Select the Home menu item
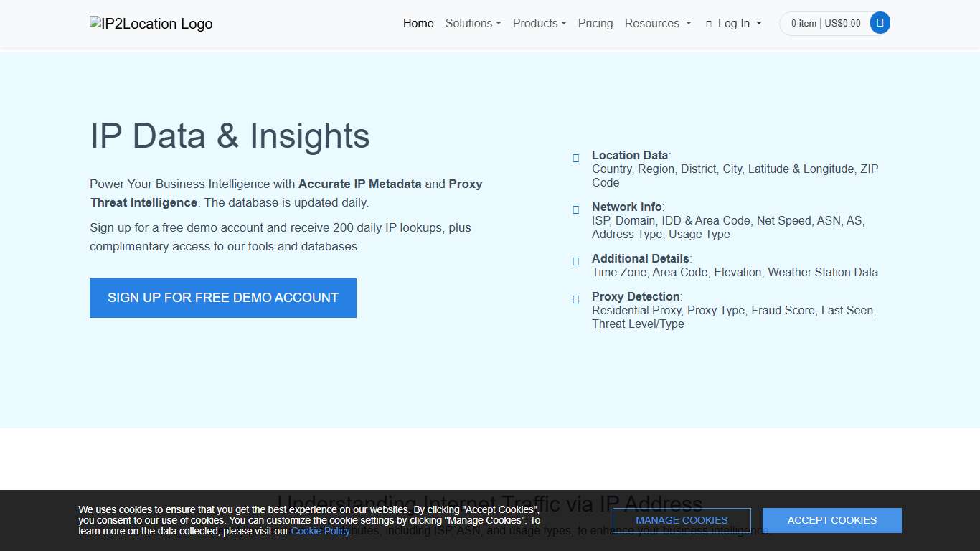 click(x=418, y=23)
